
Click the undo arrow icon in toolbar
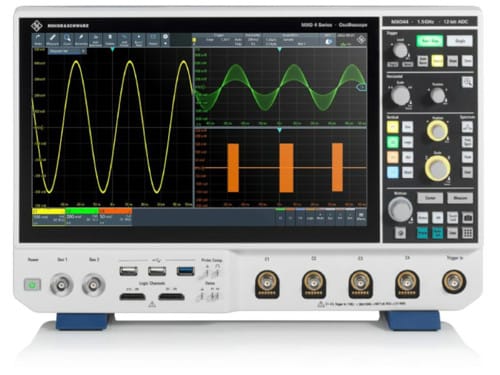coord(38,39)
